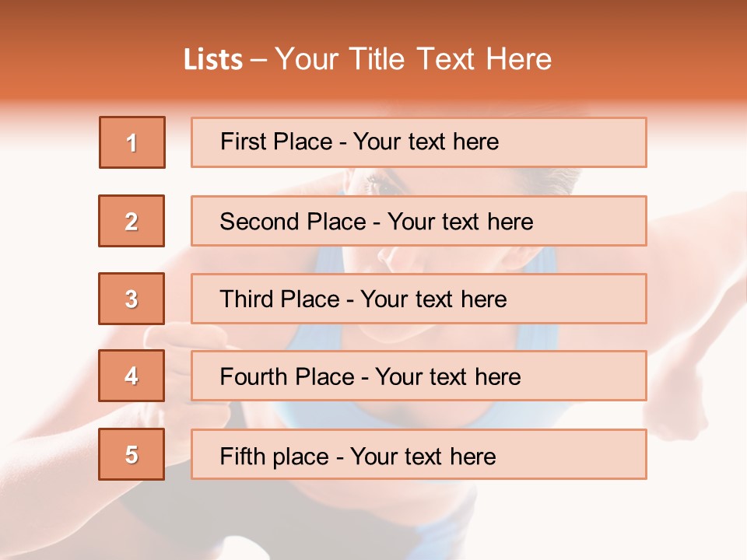
Task: Select the number 4 square
Action: [x=132, y=376]
